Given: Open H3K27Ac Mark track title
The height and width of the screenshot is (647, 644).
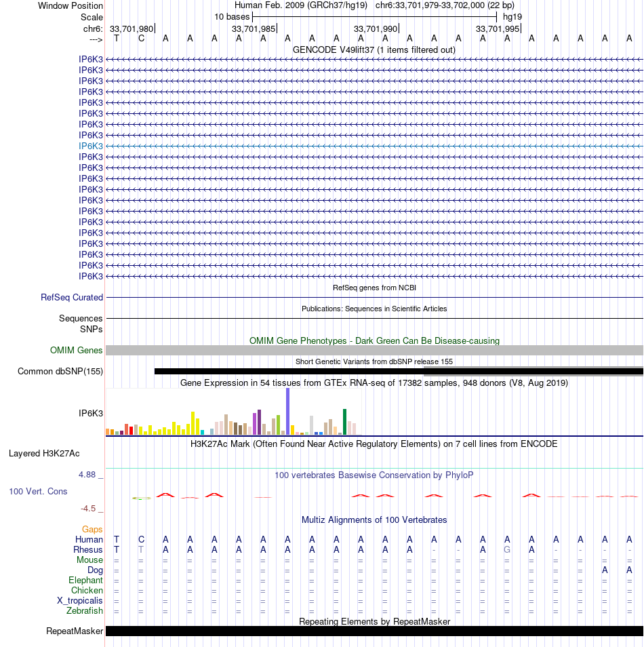Looking at the screenshot, I should (x=374, y=444).
